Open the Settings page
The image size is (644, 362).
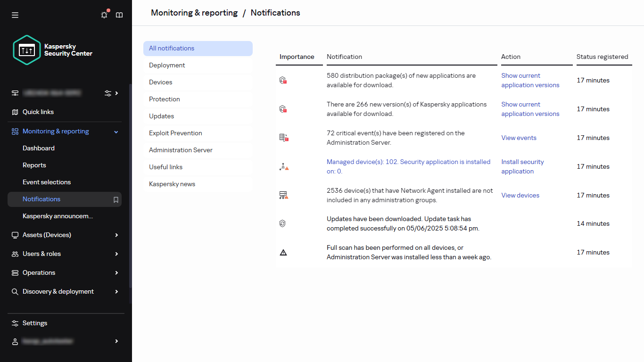tap(34, 323)
